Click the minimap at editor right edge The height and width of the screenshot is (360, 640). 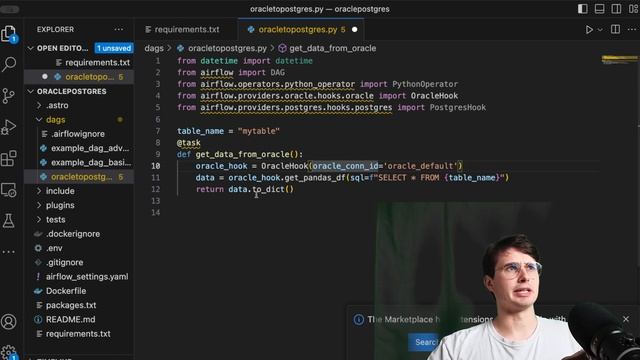619,60
